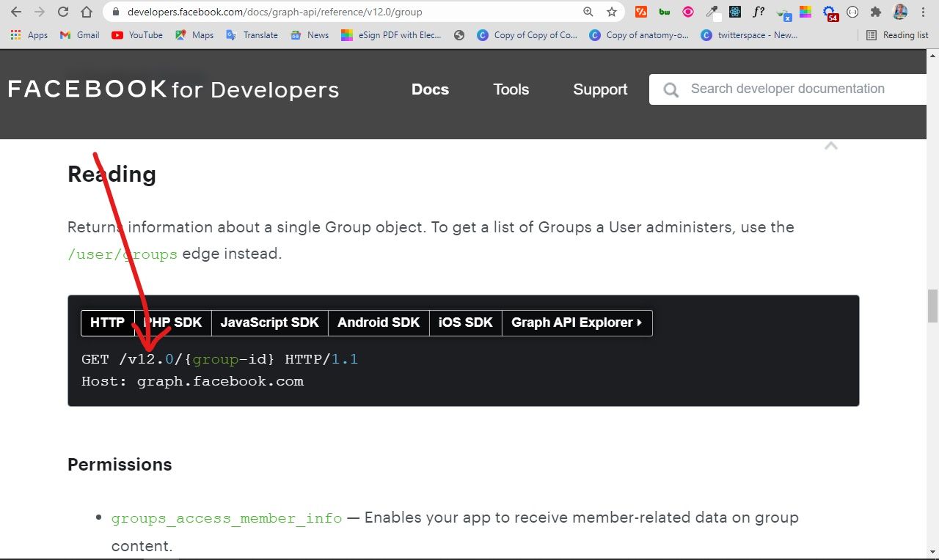This screenshot has height=560, width=939.
Task: Open the WhatFont 'f?' extension
Action: pyautogui.click(x=759, y=12)
